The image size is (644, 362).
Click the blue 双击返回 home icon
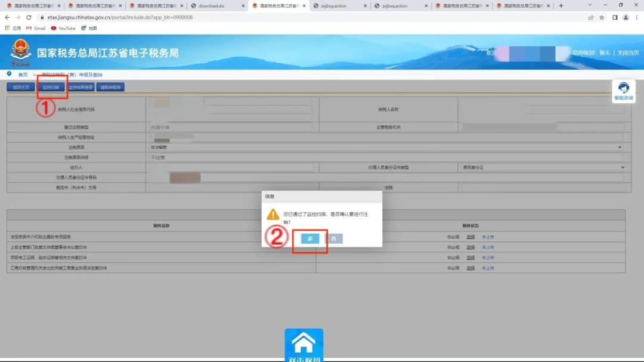click(304, 343)
